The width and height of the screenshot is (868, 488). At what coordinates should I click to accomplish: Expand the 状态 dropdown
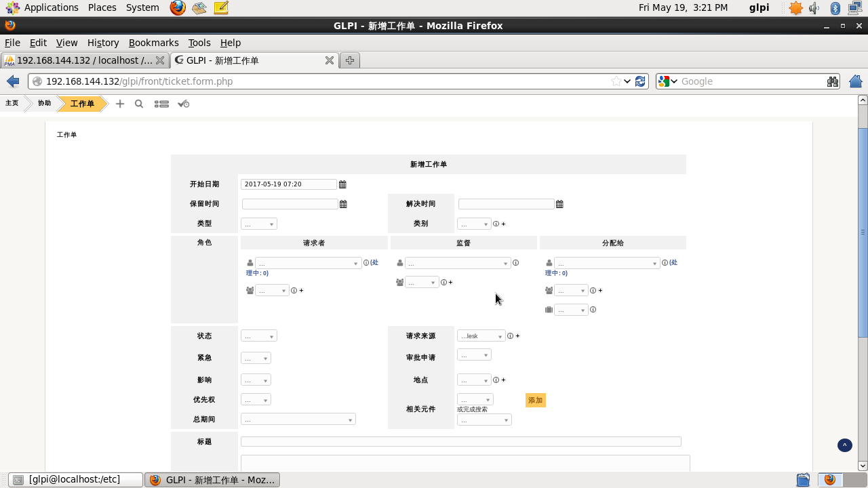pyautogui.click(x=259, y=336)
